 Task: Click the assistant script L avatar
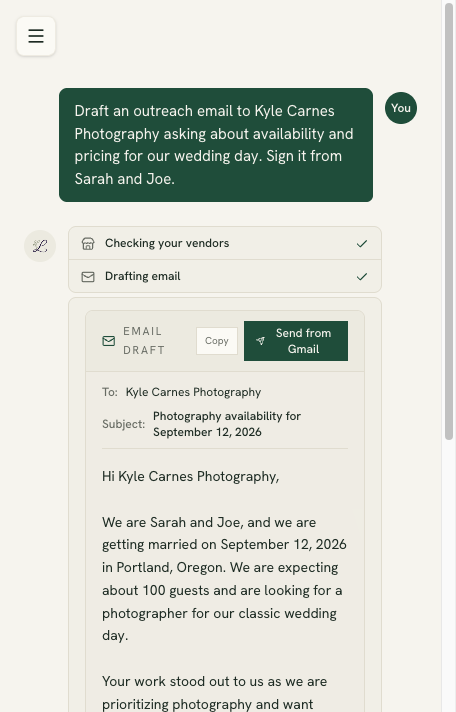tap(40, 246)
